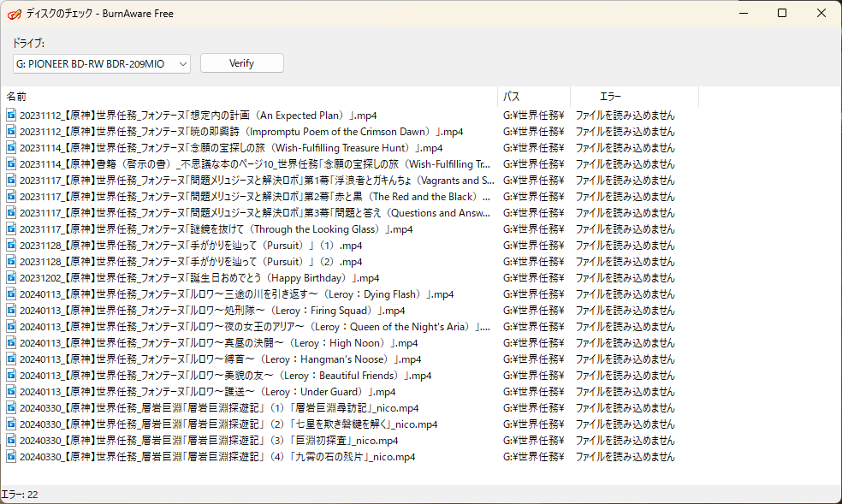Click file icon of 層岩巨淵探遊記 (2) row
Viewport: 842px width, 504px height.
[x=11, y=424]
